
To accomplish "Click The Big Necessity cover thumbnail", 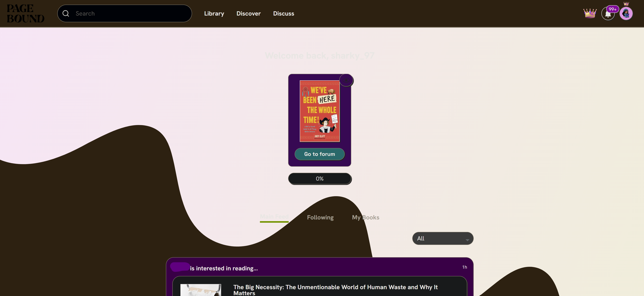I will 201,290.
